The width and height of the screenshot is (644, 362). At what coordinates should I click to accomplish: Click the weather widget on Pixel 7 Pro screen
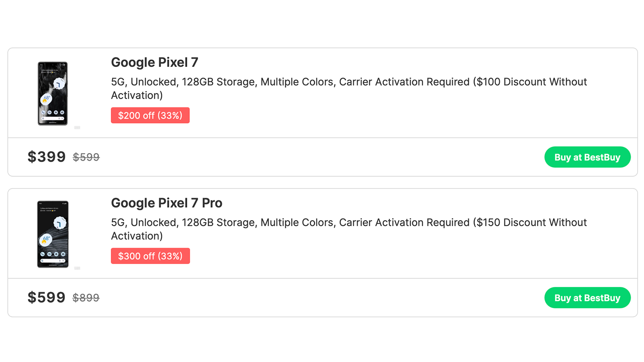tap(46, 240)
